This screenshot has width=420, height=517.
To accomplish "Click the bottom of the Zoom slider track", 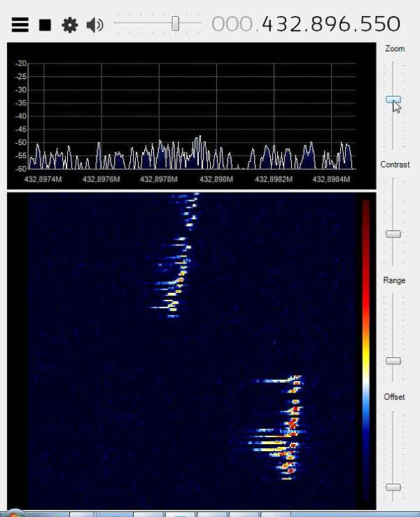I will pos(393,146).
